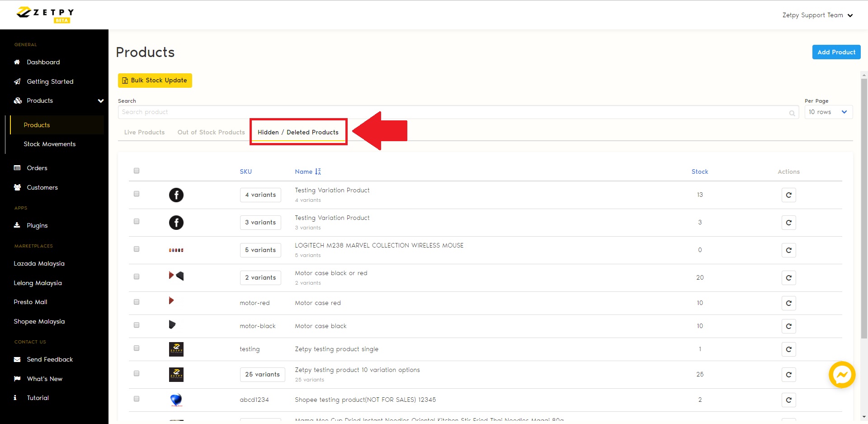868x424 pixels.
Task: Tick the Motor case black checkbox
Action: tap(137, 325)
